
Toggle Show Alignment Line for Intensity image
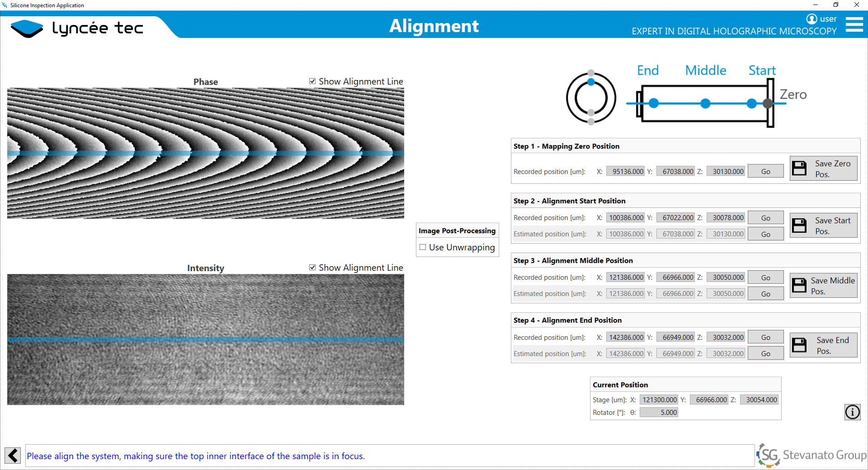(312, 268)
